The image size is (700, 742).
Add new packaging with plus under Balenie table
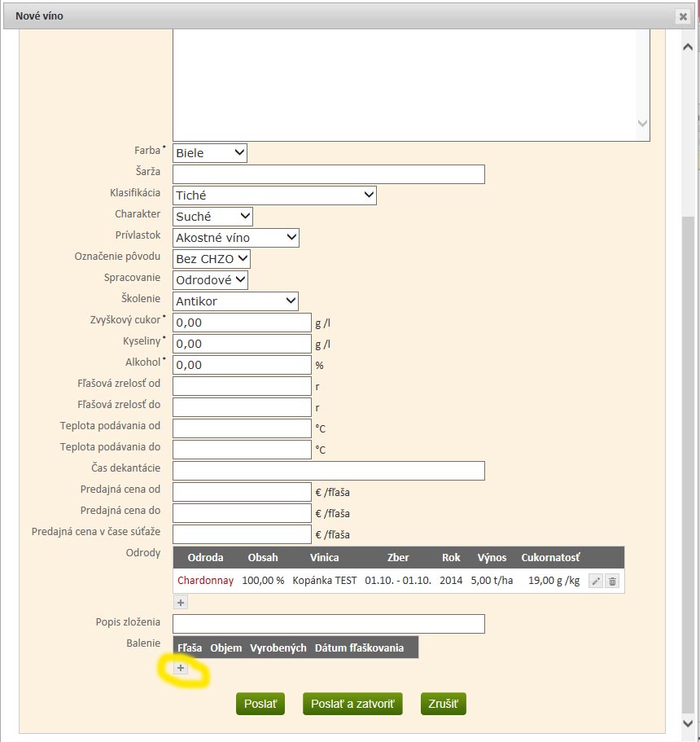point(181,668)
